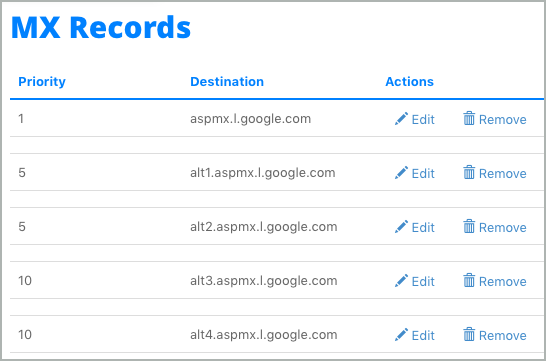Viewport: 546px width, 361px height.
Task: Click the trash icon for alt2.aspmx.l.google.com
Action: point(469,226)
